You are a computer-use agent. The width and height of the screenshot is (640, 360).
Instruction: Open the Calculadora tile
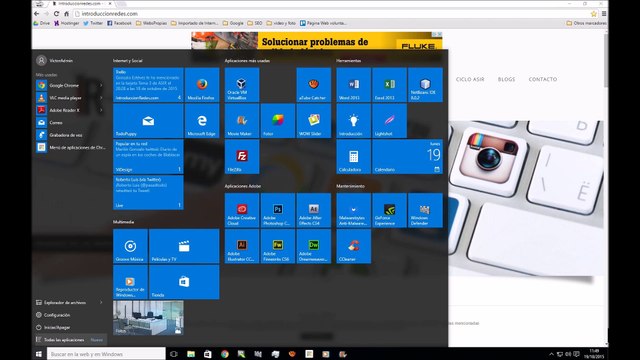(353, 157)
